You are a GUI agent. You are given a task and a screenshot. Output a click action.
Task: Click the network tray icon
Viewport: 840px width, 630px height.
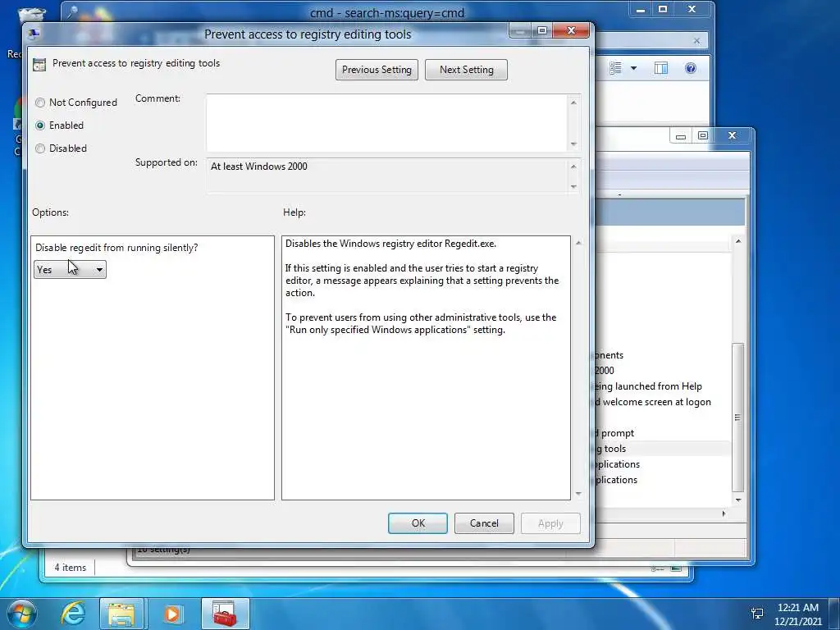[757, 614]
